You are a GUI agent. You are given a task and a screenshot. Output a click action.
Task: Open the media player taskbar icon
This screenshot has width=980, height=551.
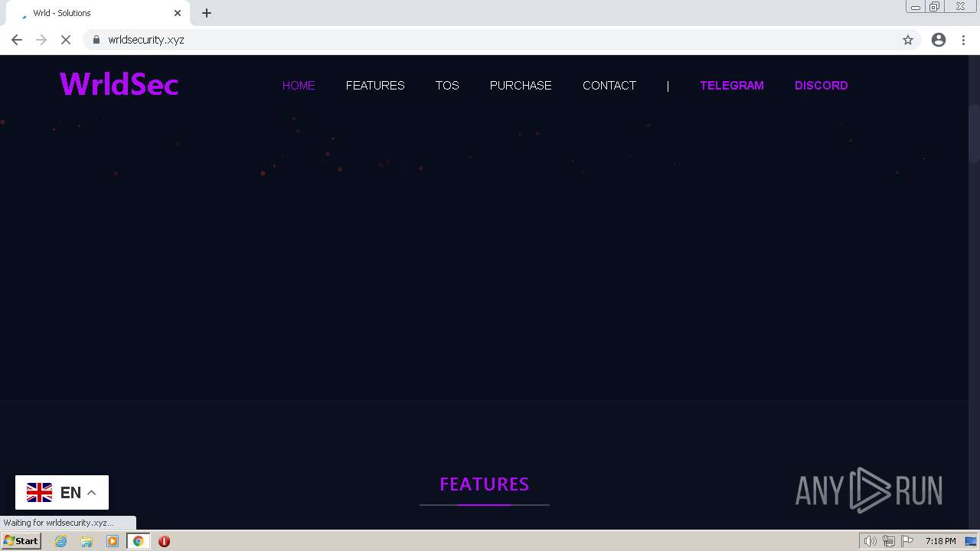point(113,541)
